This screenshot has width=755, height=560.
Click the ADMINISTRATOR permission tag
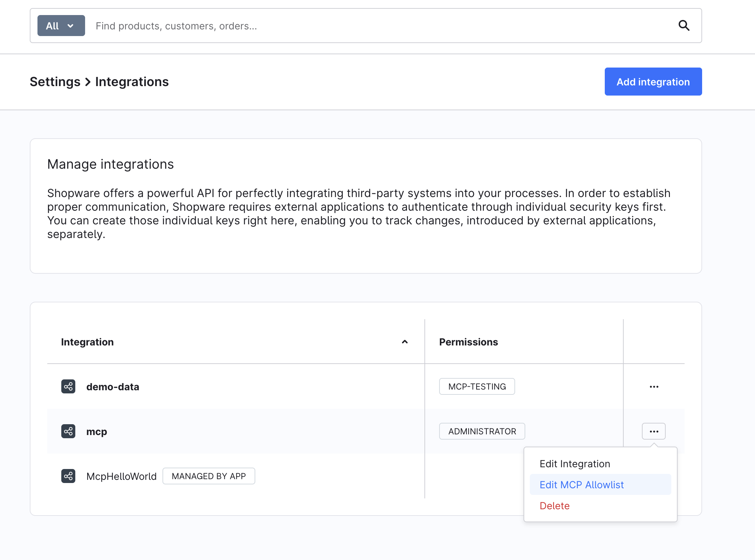pos(482,431)
